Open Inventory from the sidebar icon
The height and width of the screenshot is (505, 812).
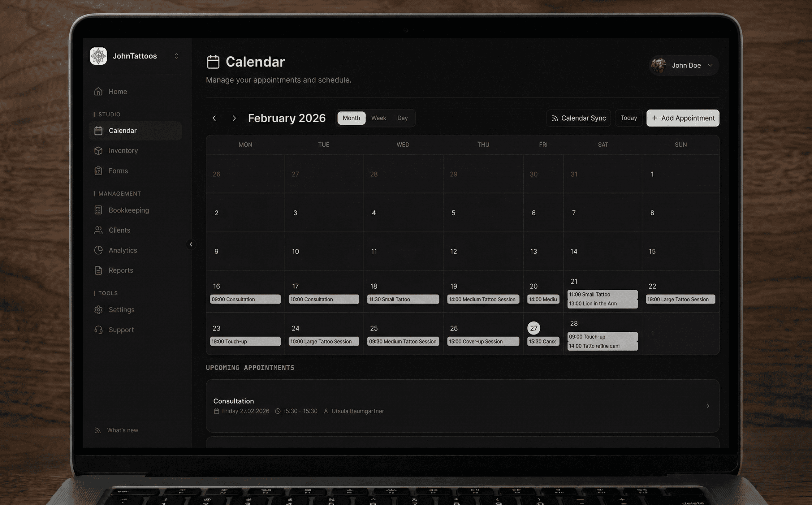coord(98,151)
